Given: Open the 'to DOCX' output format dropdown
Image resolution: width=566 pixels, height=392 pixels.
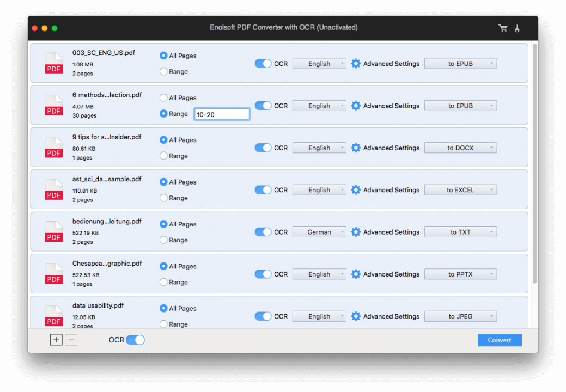Looking at the screenshot, I should [x=460, y=148].
